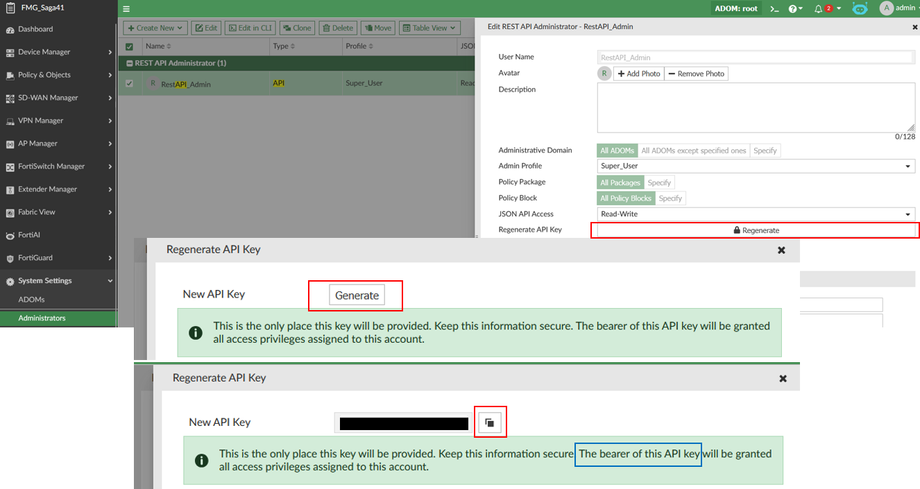
Task: Open ADOMs under System Settings
Action: tap(31, 300)
